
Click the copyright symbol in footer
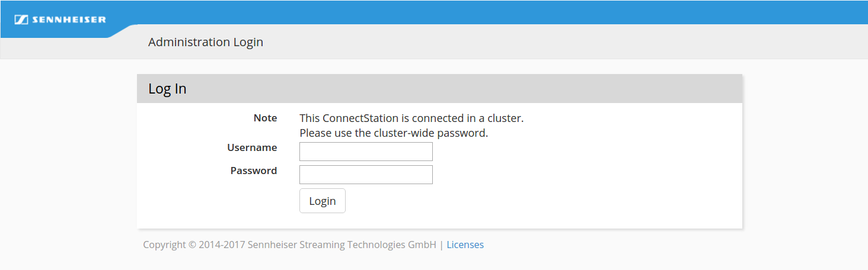pos(192,245)
